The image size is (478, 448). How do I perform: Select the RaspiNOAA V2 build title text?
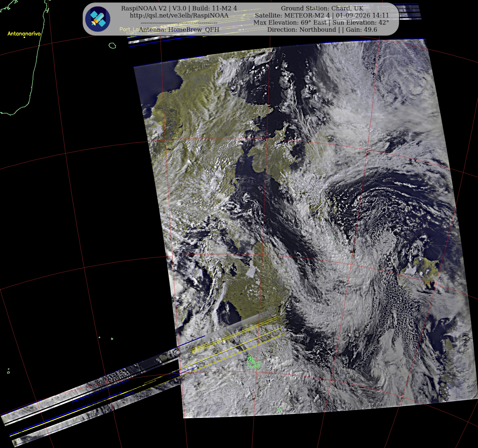[x=179, y=8]
